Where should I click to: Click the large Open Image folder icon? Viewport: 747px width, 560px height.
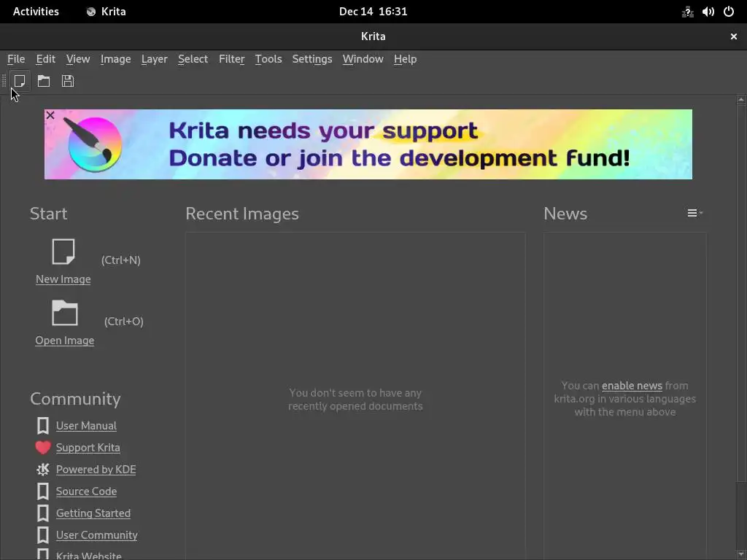click(65, 313)
